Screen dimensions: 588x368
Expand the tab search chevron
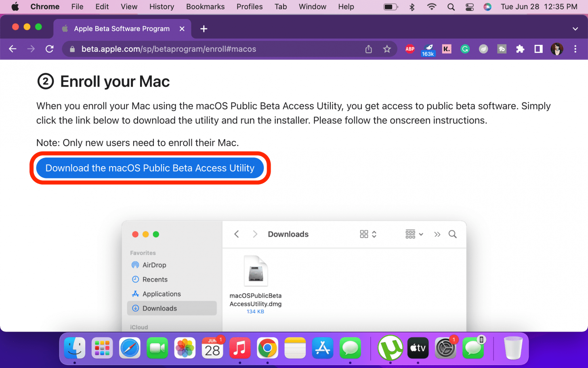575,29
